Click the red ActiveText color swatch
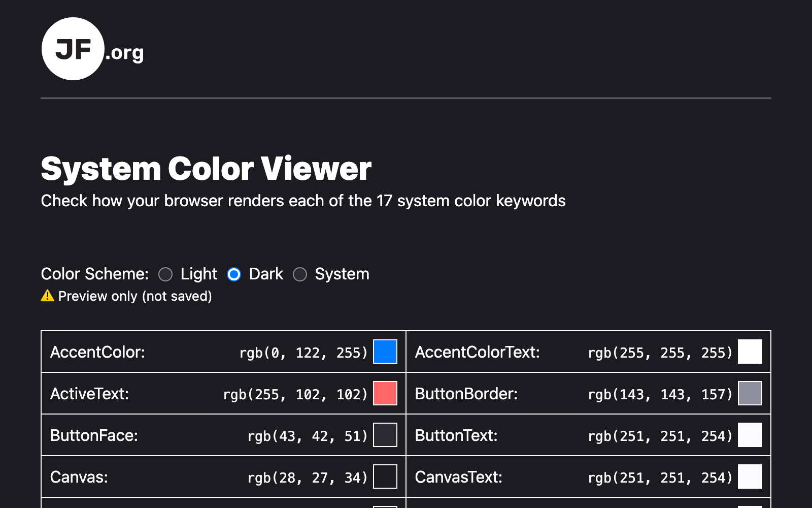Screen dimensions: 812x508 [x=385, y=394]
